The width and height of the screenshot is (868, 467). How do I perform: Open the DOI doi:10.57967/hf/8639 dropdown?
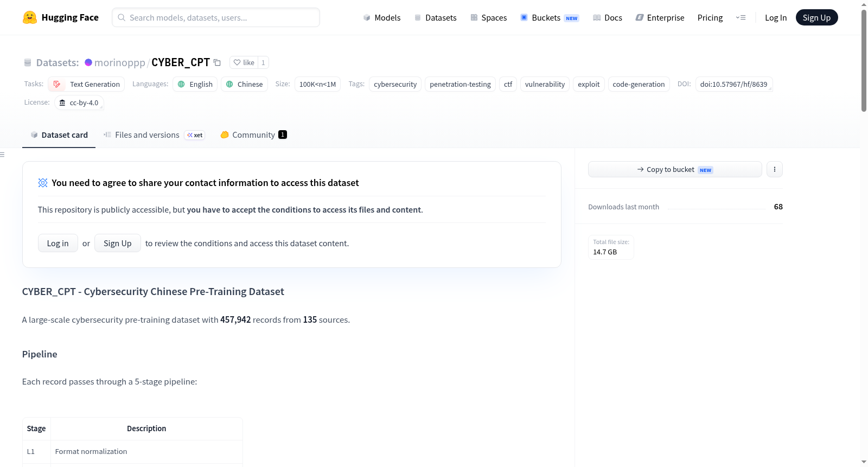[734, 84]
